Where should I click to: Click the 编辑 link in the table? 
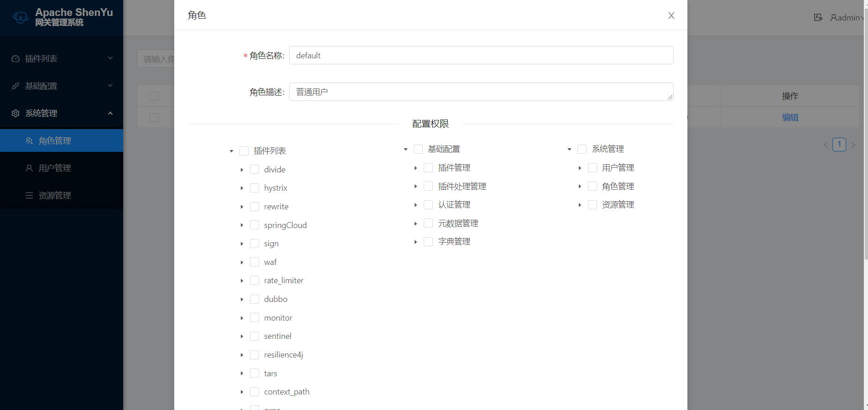click(790, 117)
